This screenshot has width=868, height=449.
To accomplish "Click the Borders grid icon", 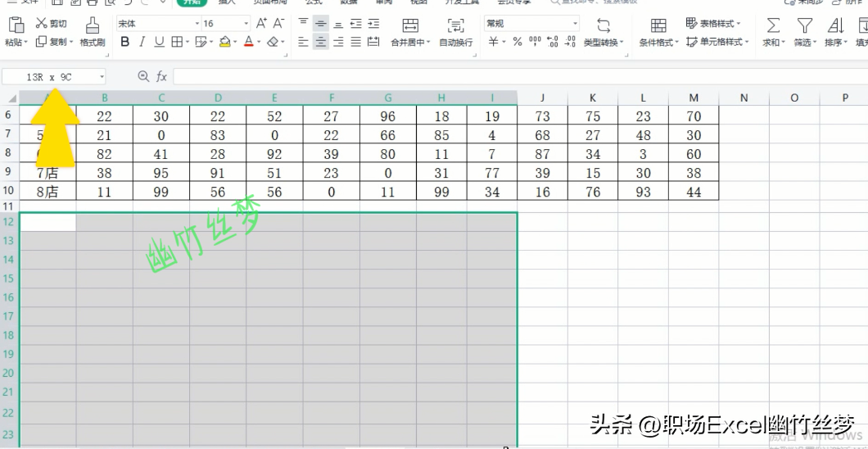I will point(177,42).
